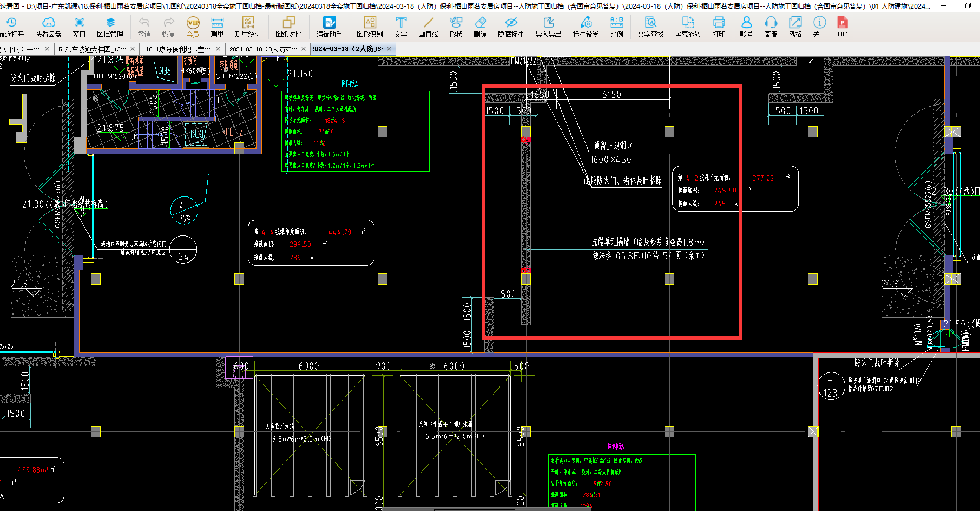
Task: Restore the application window
Action: tap(968, 6)
